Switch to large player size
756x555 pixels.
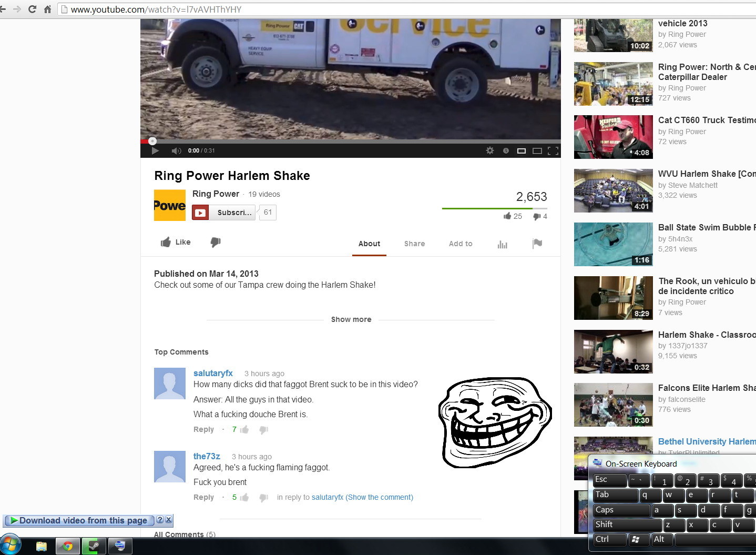(537, 150)
